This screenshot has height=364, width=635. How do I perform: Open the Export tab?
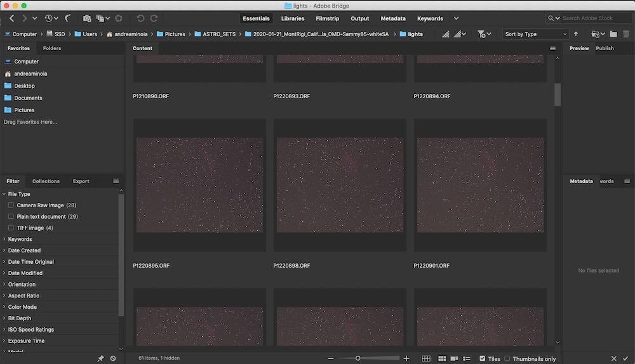81,181
